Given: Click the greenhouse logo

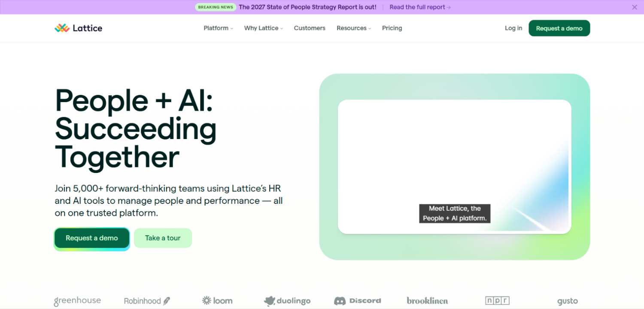Looking at the screenshot, I should coord(77,301).
